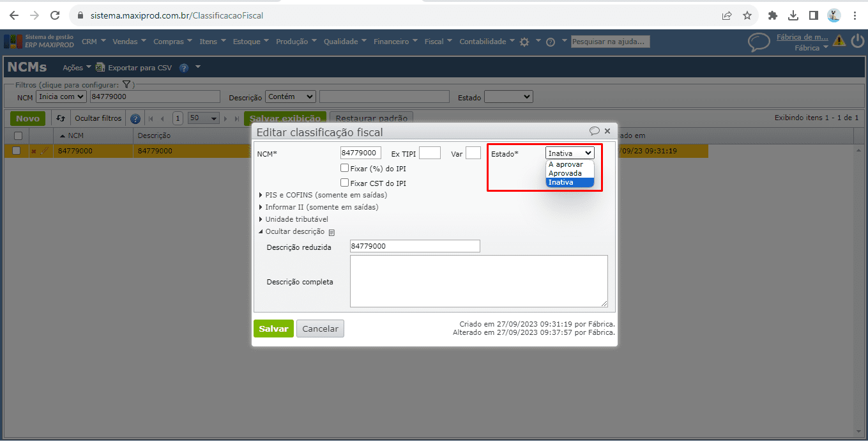Open page size 50 dropdown
This screenshot has width=868, height=441.
(203, 118)
